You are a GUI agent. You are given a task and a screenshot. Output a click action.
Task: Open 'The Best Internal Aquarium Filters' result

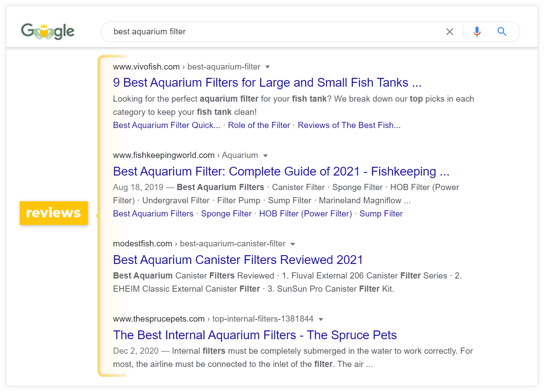pyautogui.click(x=255, y=335)
